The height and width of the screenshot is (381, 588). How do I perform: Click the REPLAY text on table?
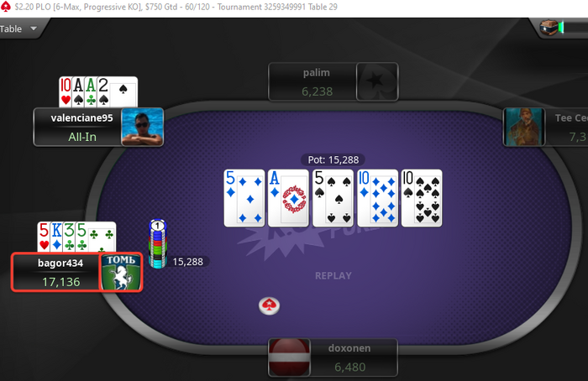[333, 276]
